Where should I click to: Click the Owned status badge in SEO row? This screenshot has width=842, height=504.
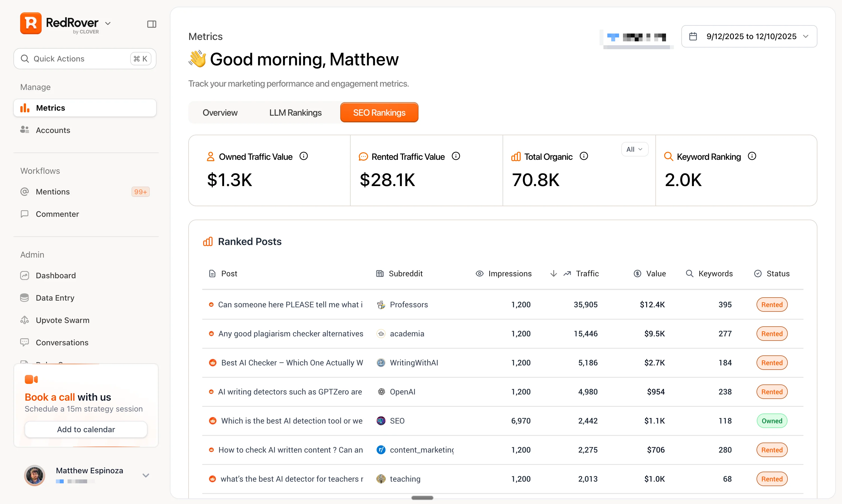tap(772, 421)
